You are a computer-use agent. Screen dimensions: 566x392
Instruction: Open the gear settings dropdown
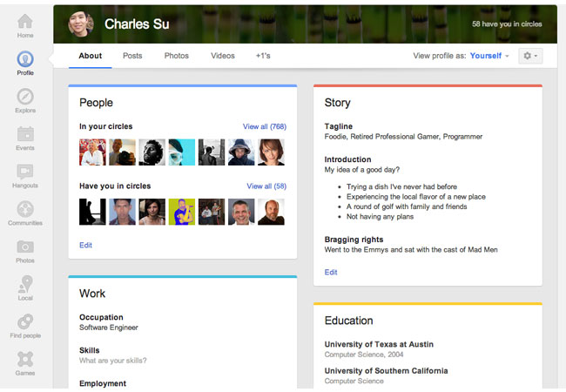529,56
